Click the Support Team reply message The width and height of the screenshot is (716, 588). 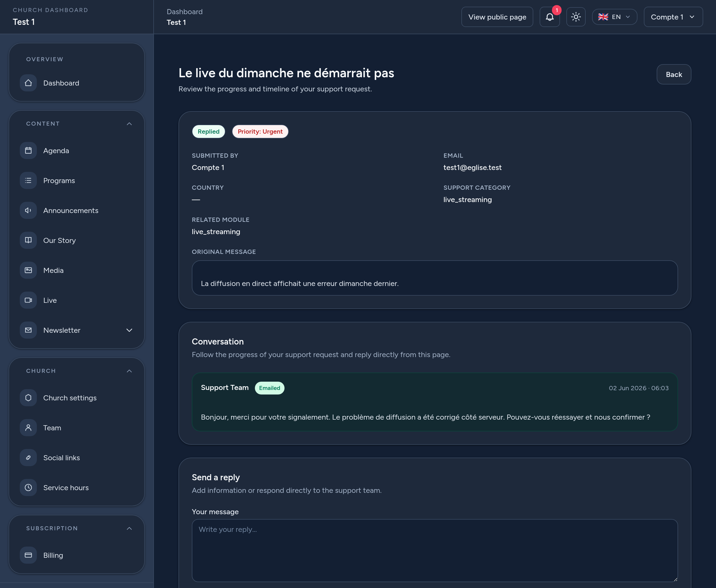(x=425, y=417)
